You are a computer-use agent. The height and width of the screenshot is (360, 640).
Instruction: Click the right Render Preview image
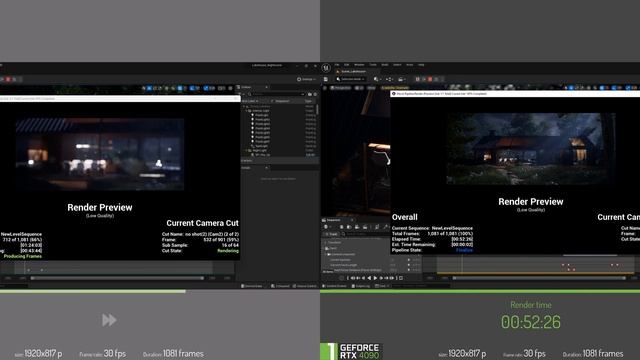tap(531, 149)
